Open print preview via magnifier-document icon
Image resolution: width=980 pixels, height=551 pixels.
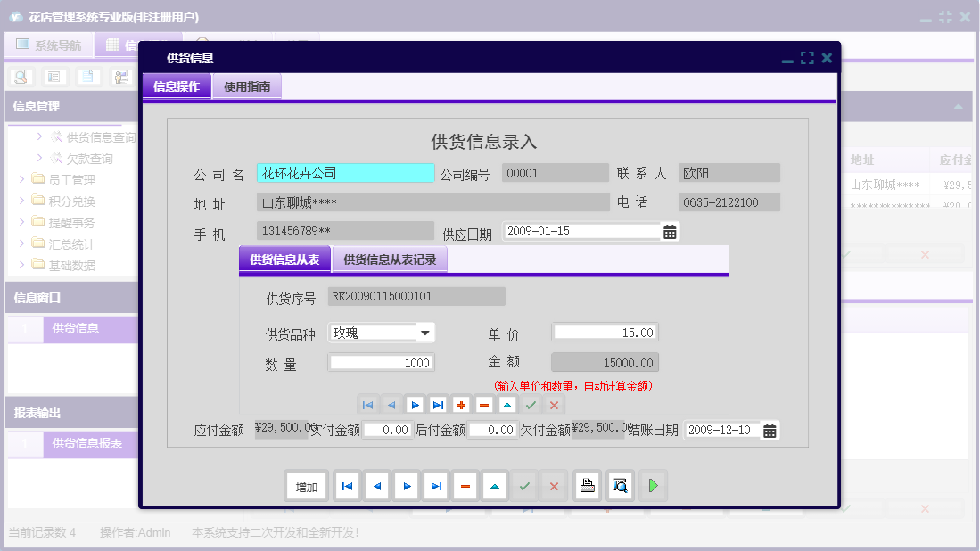618,485
